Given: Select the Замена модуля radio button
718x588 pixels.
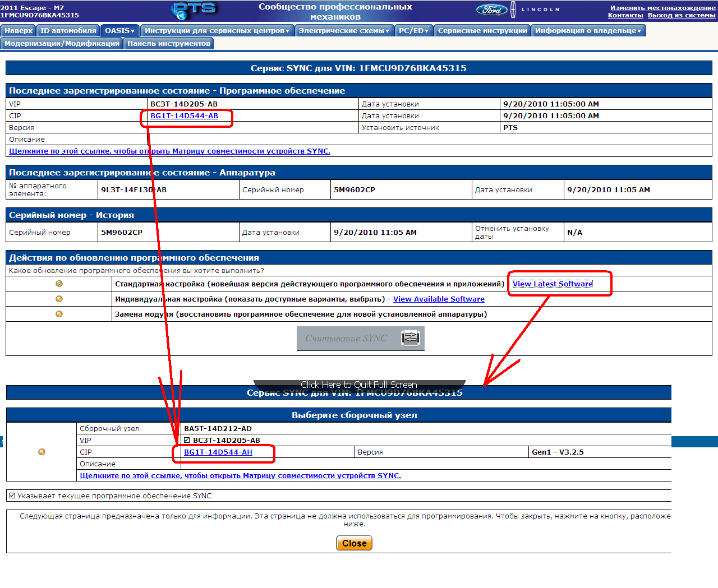Looking at the screenshot, I should tap(59, 314).
